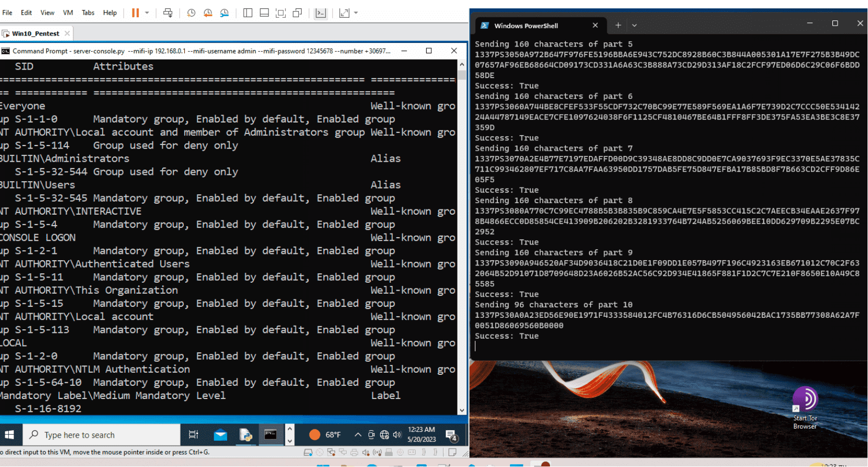This screenshot has width=868, height=467.
Task: Take a snapshot of the VM
Action: tap(191, 13)
